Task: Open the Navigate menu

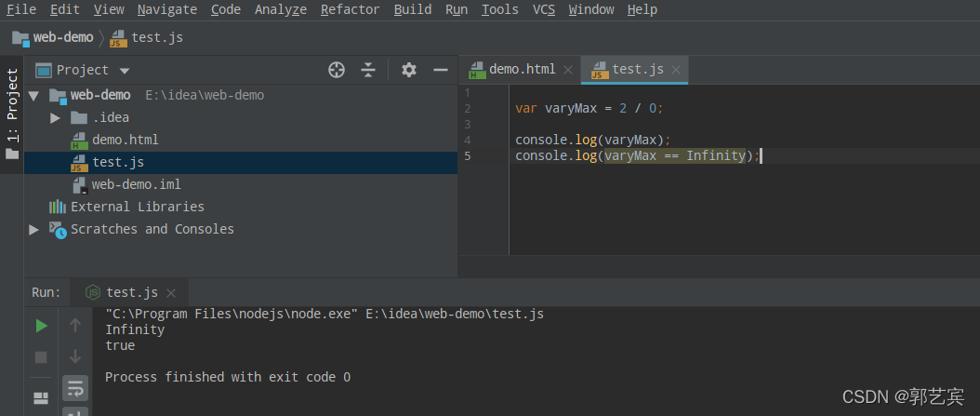Action: (166, 9)
